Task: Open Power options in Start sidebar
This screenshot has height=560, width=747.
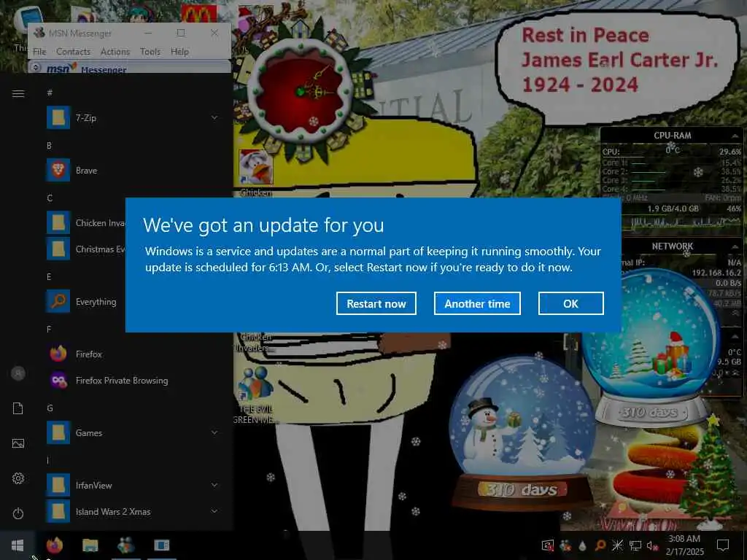Action: [18, 513]
